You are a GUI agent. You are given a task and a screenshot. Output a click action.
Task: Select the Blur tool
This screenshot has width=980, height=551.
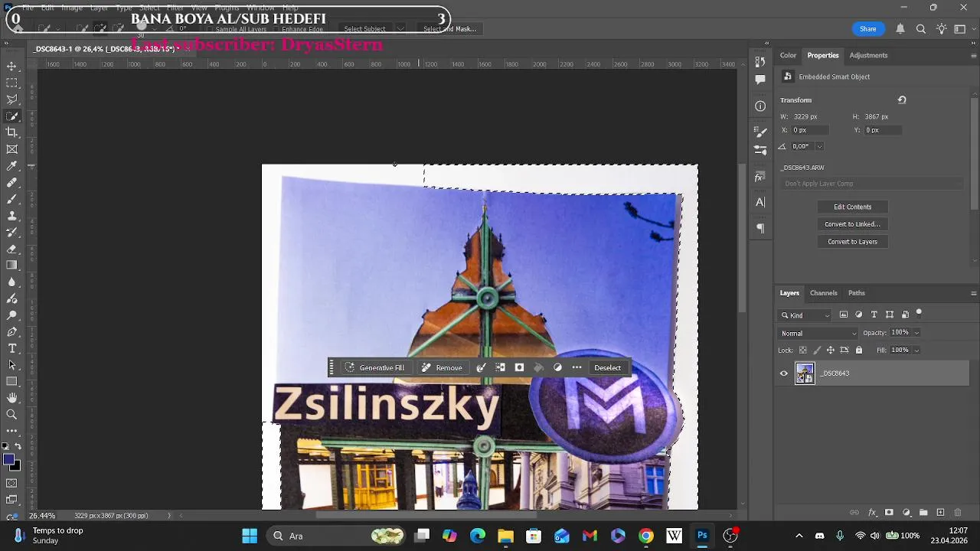[11, 282]
